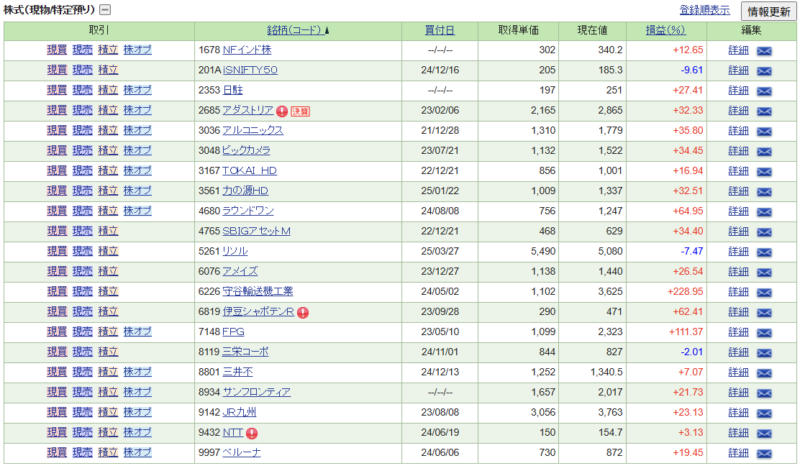This screenshot has height=471, width=800.
Task: Open the ベルーナ stock link
Action: click(242, 453)
